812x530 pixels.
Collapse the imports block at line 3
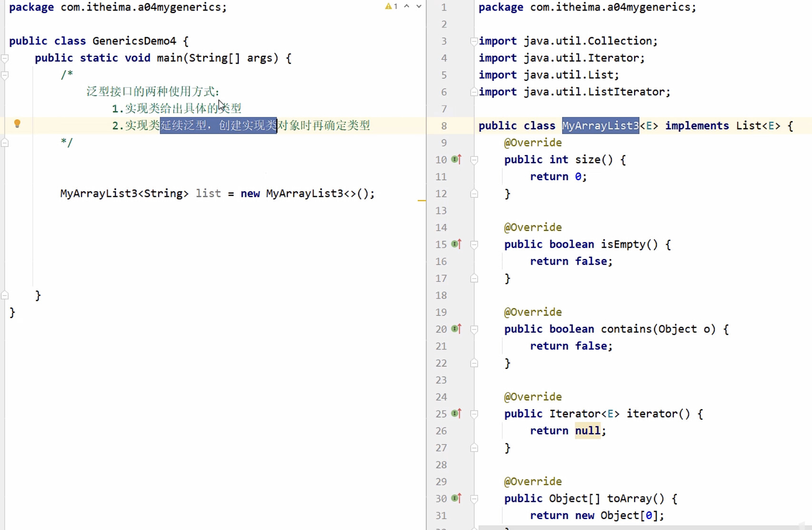[x=474, y=41]
